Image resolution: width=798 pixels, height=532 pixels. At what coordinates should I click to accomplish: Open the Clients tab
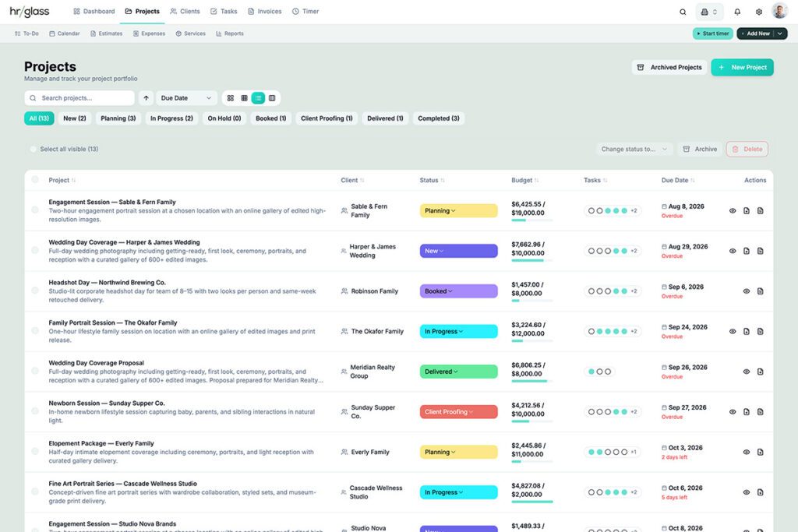(x=185, y=11)
